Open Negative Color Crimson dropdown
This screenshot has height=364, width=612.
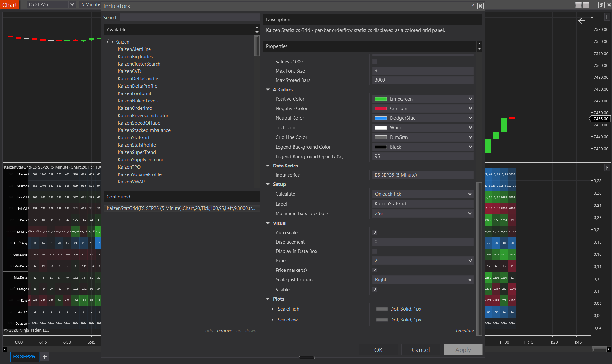click(423, 109)
